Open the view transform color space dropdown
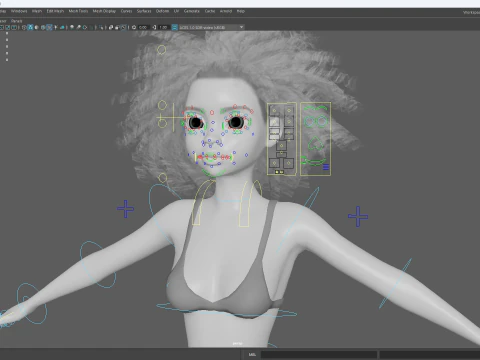This screenshot has height=360, width=480. 212,27
